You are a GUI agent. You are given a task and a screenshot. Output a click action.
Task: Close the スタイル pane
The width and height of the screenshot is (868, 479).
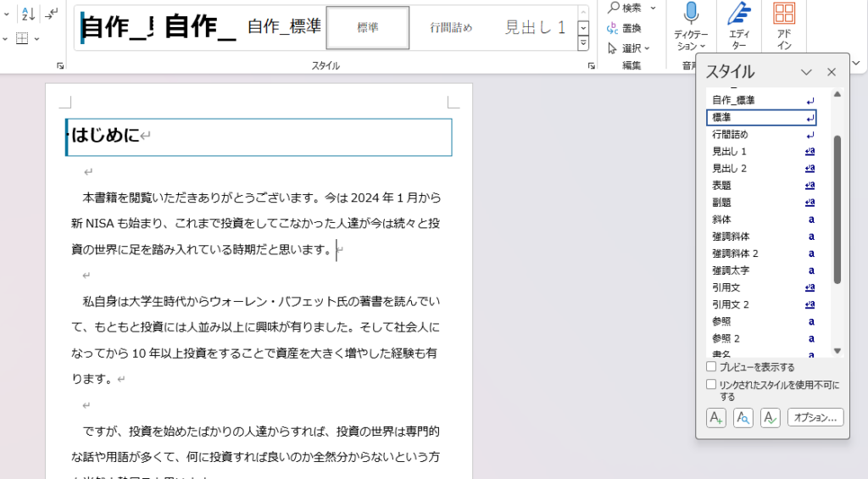(832, 73)
